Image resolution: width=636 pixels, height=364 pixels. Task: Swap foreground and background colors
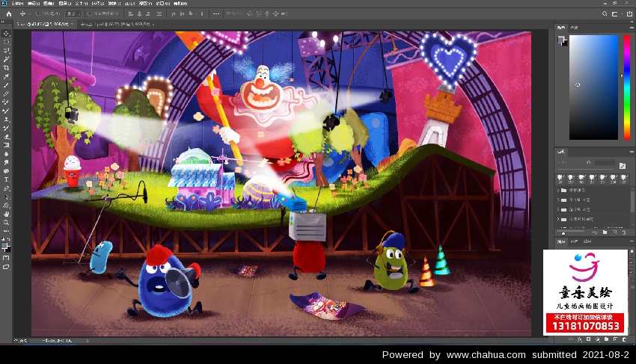pos(8,240)
